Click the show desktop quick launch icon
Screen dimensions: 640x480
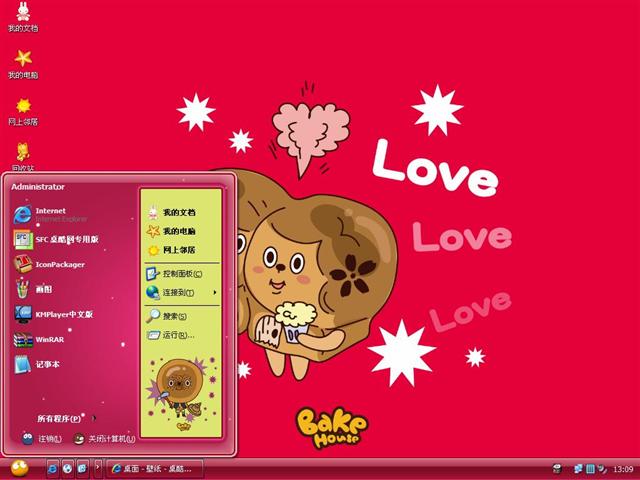coord(82,469)
